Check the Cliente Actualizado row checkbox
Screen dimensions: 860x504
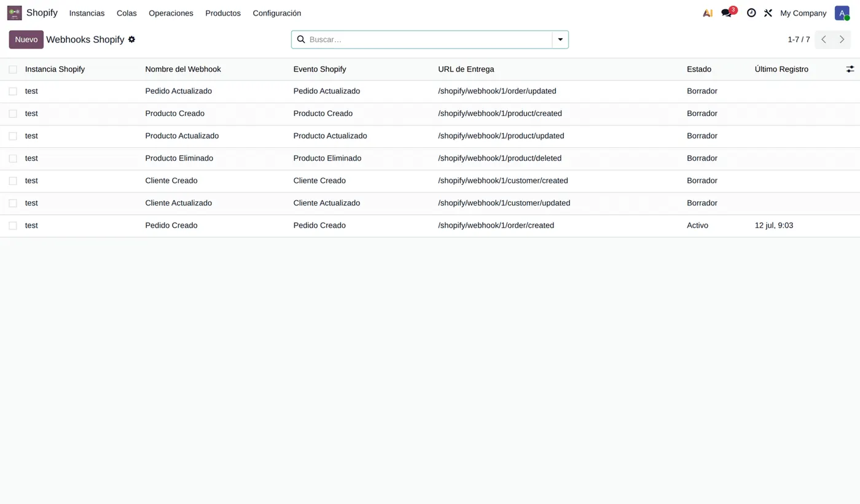tap(13, 203)
